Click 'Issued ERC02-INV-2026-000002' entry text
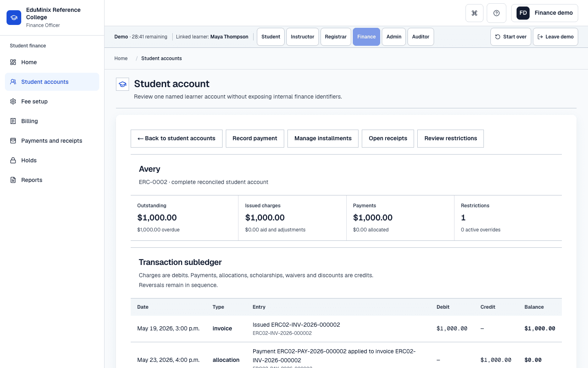588x368 pixels. [296, 325]
